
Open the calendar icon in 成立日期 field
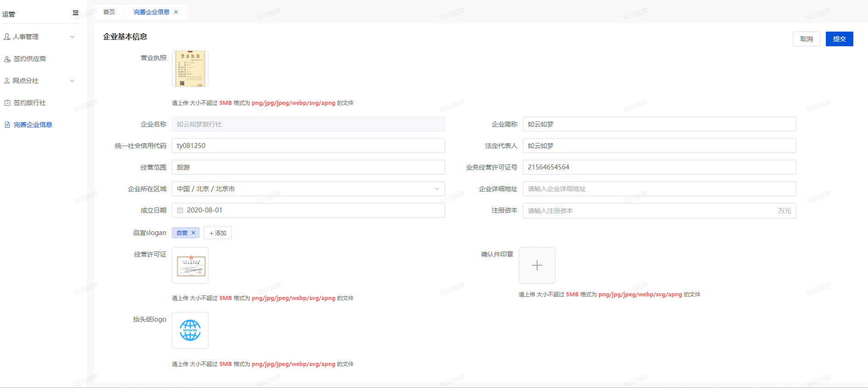[x=180, y=210]
